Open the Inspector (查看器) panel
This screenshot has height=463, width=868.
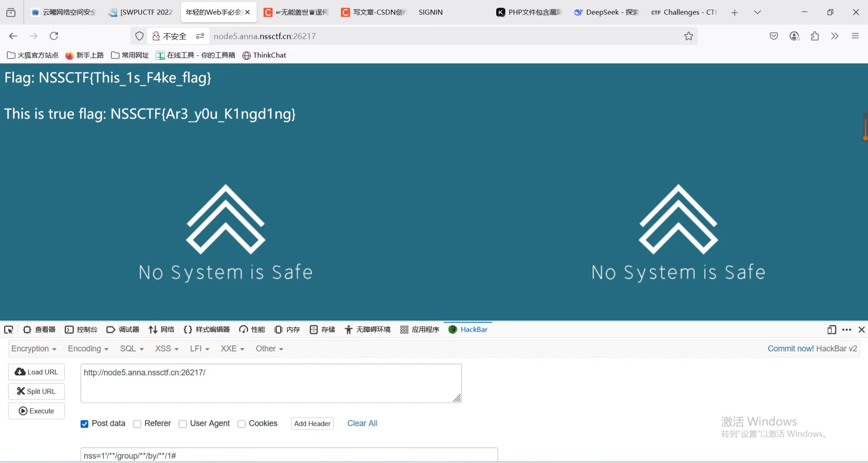point(39,329)
